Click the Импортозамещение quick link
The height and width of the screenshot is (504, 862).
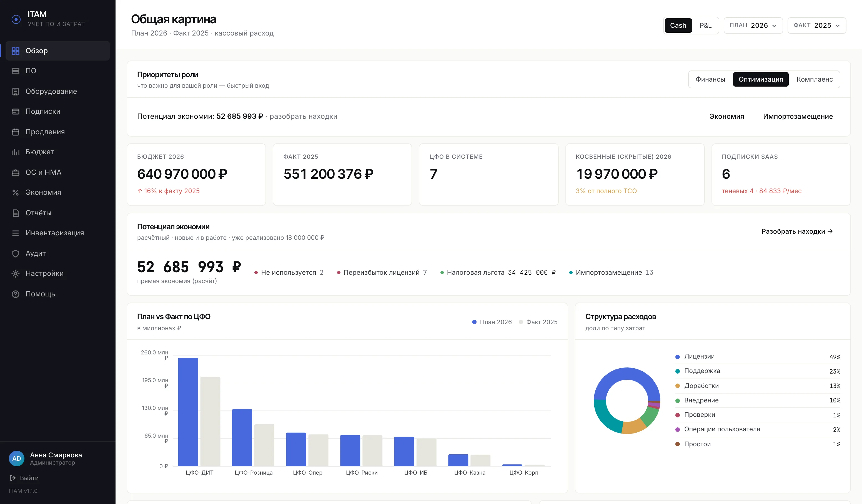798,117
